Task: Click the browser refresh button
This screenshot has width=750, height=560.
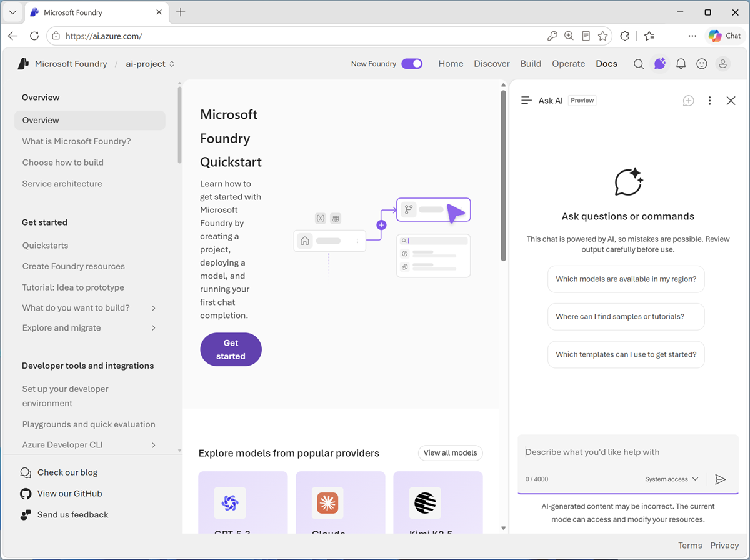Action: click(x=34, y=36)
